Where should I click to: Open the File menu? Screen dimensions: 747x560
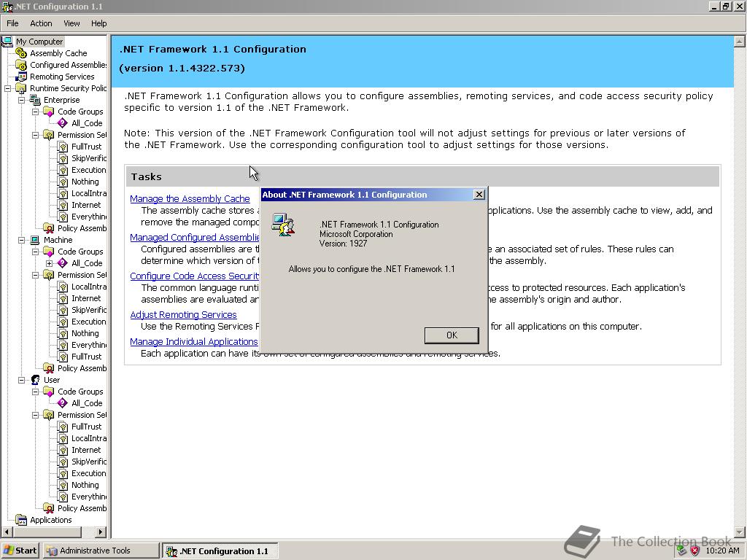tap(12, 23)
